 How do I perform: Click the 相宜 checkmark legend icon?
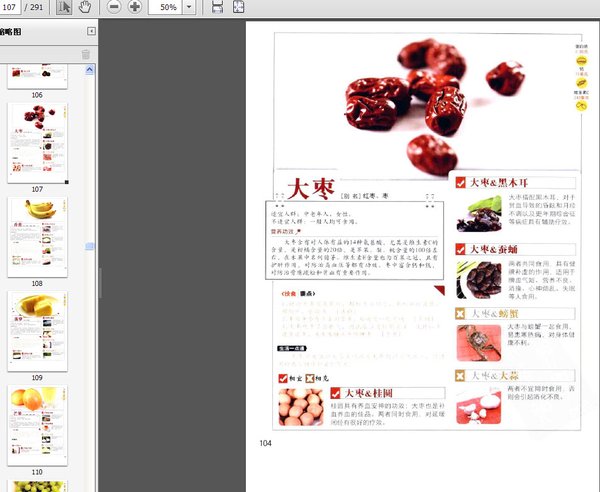pos(283,378)
